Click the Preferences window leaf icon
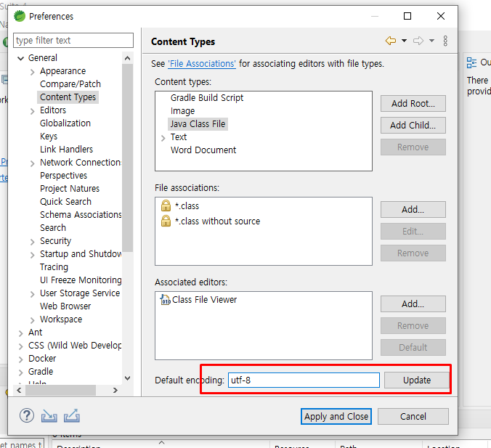The height and width of the screenshot is (448, 491). (x=20, y=16)
